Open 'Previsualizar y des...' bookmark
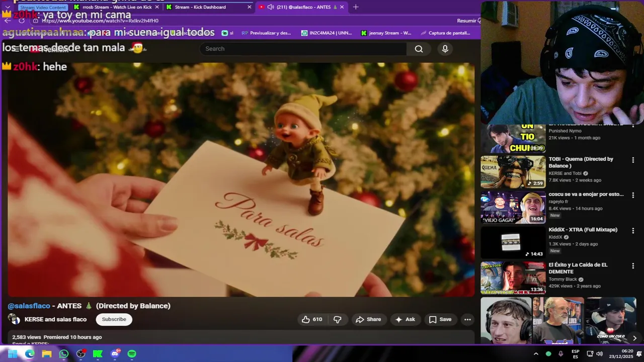644x362 pixels. point(266,33)
